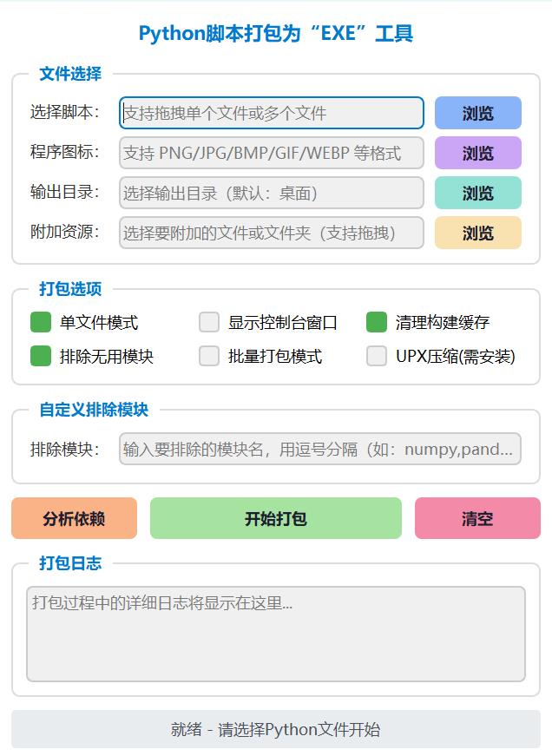Click the teal 浏览 button for 输出目录
Image resolution: width=552 pixels, height=756 pixels.
click(x=477, y=193)
